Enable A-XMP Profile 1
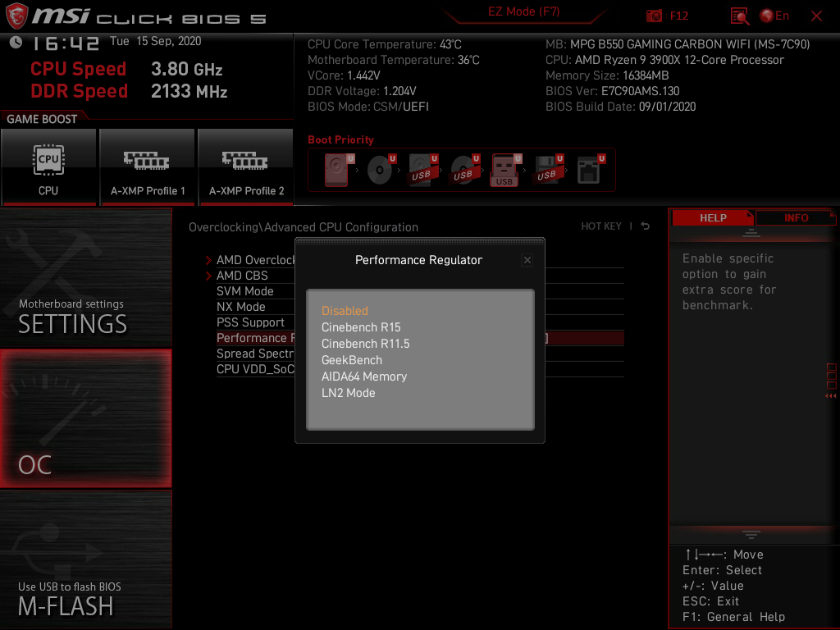This screenshot has width=840, height=630. [x=148, y=167]
